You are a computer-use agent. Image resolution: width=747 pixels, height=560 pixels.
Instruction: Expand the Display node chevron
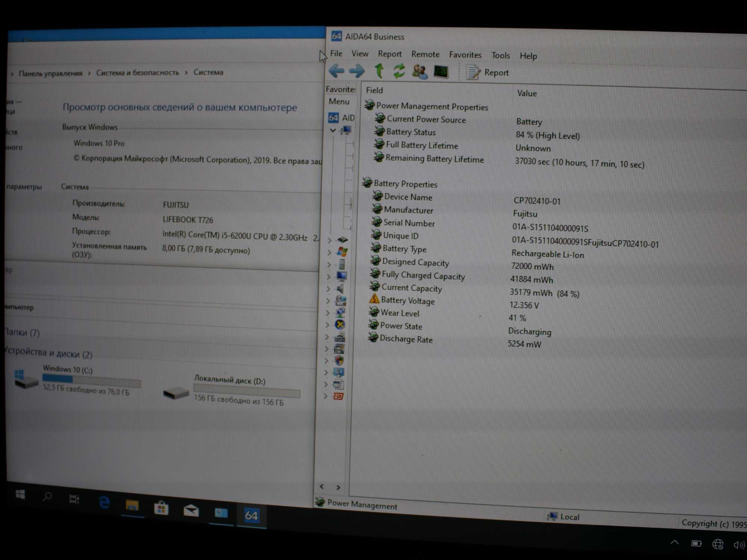tap(329, 277)
